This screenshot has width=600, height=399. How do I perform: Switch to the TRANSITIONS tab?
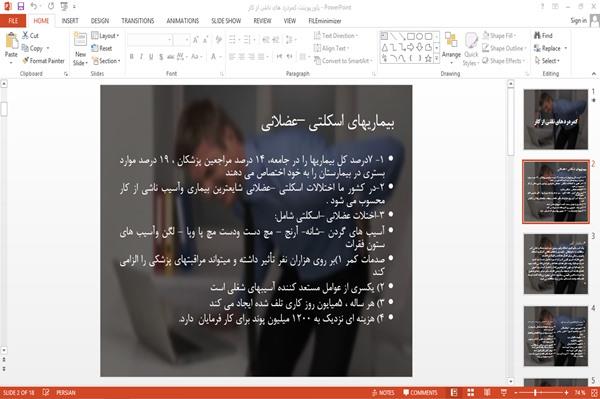tap(138, 21)
